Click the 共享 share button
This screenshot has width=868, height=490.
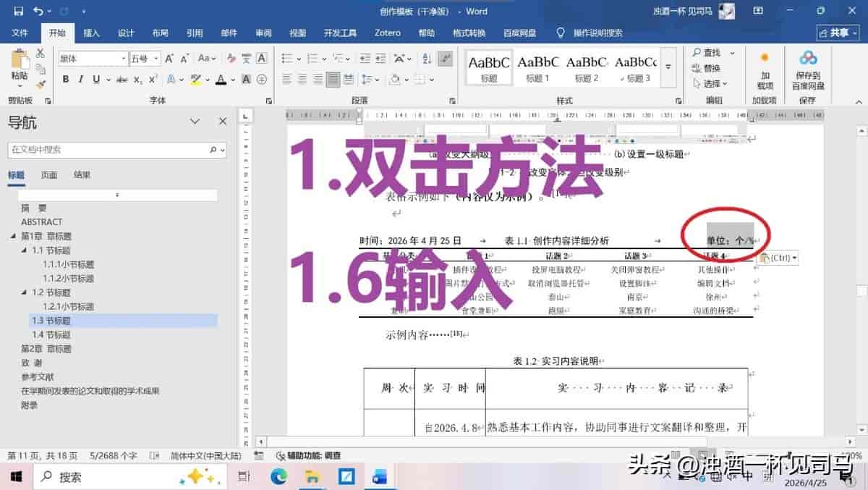pos(838,33)
